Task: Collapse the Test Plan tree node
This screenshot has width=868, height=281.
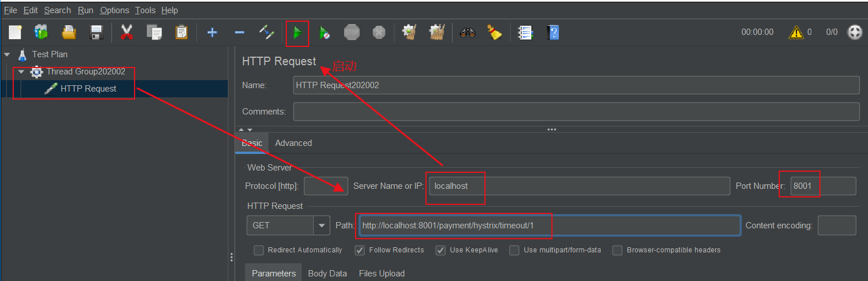Action: coord(7,54)
